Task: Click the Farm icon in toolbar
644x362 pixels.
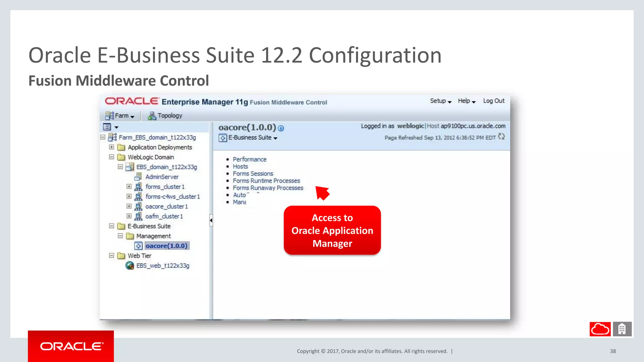Action: [109, 116]
